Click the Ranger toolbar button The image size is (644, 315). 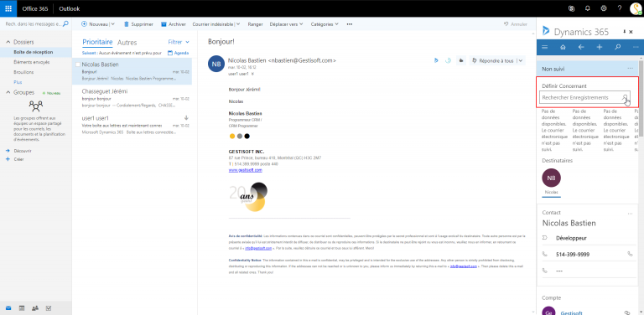coord(255,24)
